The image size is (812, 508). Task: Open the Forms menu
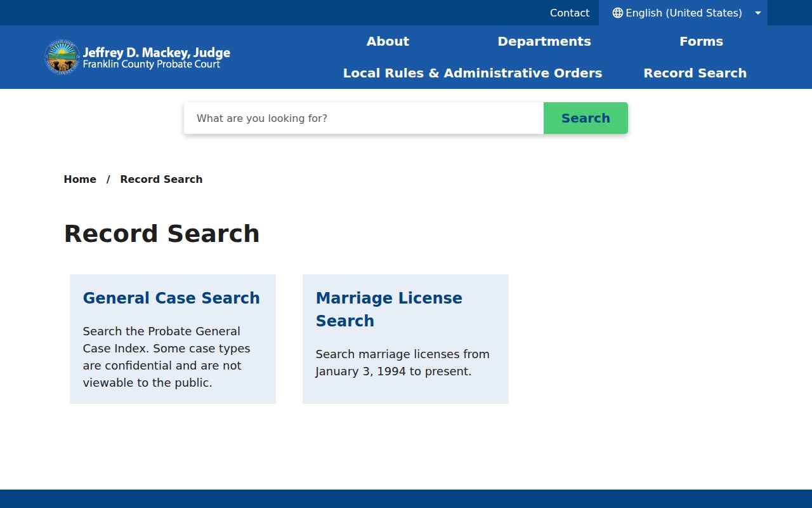(701, 41)
